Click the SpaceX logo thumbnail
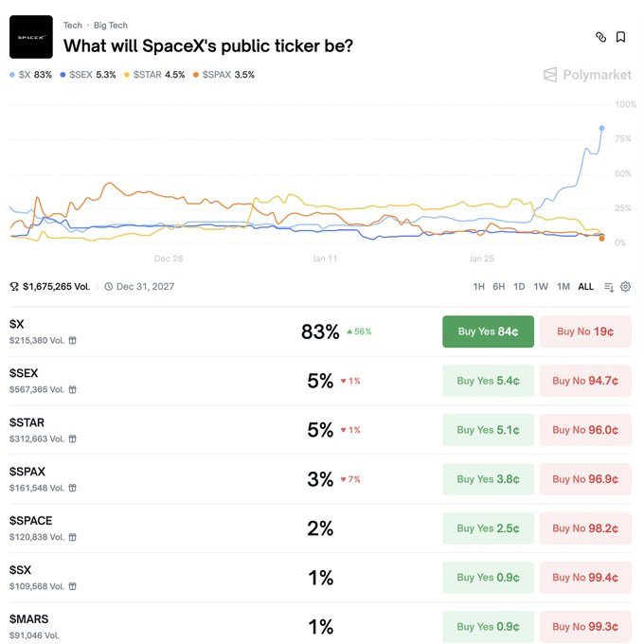This screenshot has height=644, width=644. [30, 37]
